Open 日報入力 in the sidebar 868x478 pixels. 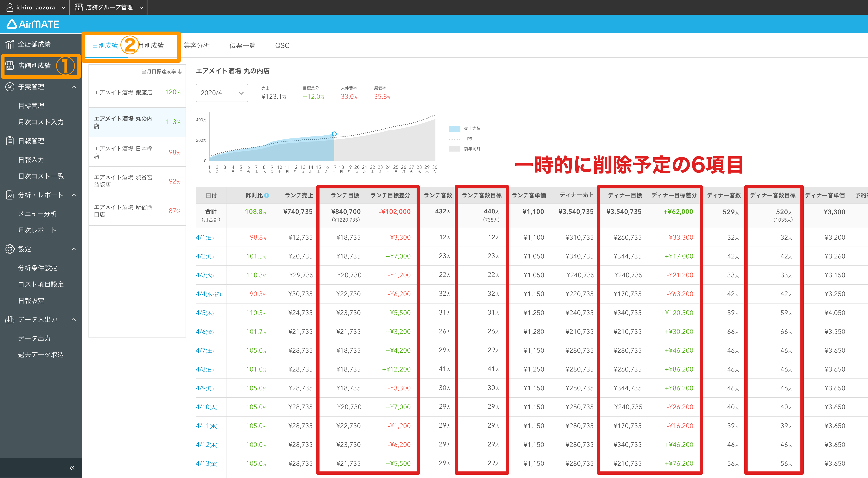pyautogui.click(x=31, y=160)
